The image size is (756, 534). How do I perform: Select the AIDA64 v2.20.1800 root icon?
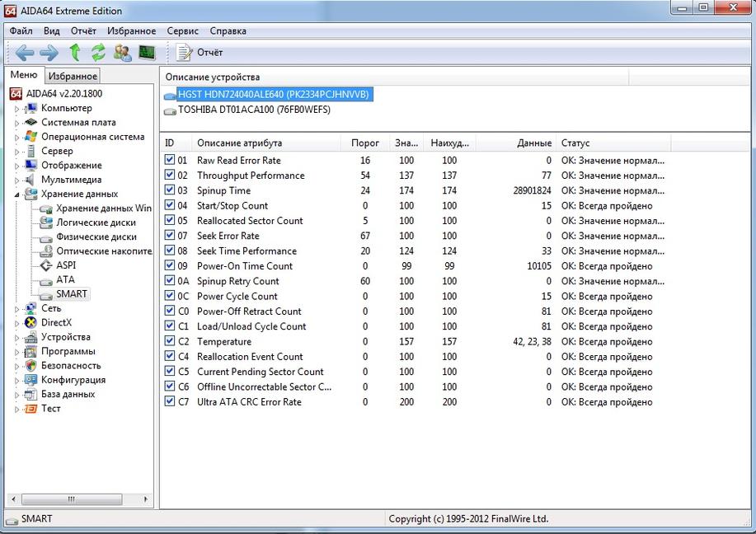click(16, 93)
